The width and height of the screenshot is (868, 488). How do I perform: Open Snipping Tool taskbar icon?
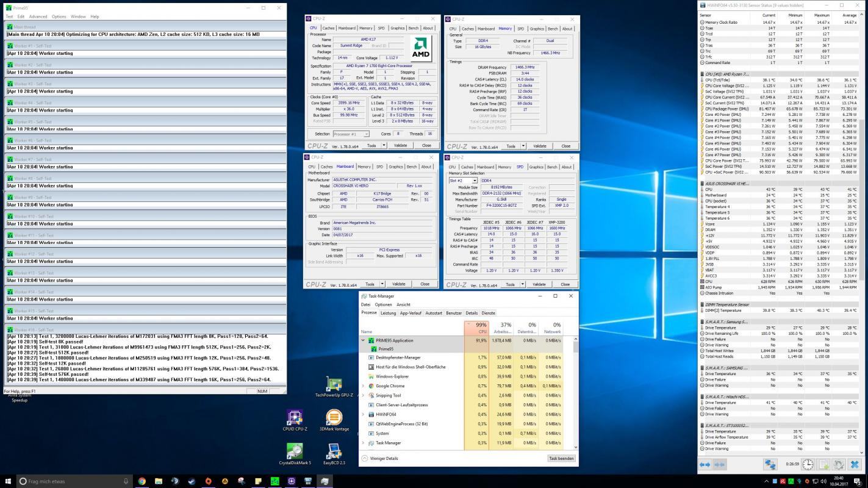(241, 481)
